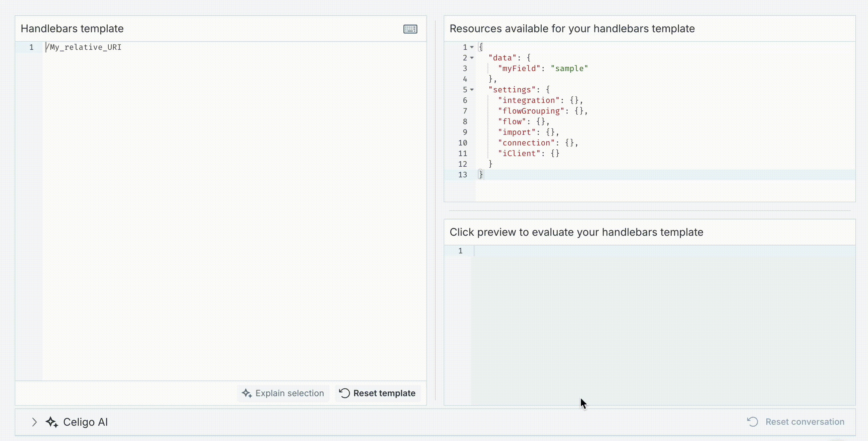Click the "integration" key line
The image size is (868, 441).
click(540, 100)
